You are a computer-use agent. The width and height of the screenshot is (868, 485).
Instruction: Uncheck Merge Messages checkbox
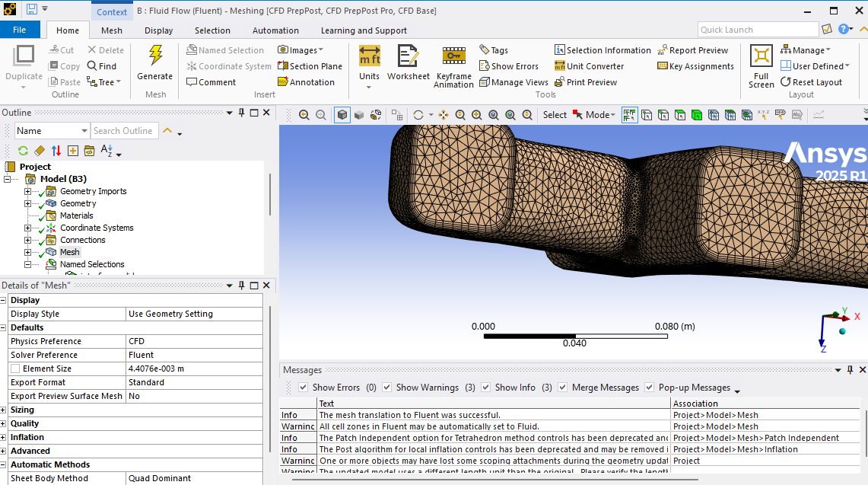(563, 388)
